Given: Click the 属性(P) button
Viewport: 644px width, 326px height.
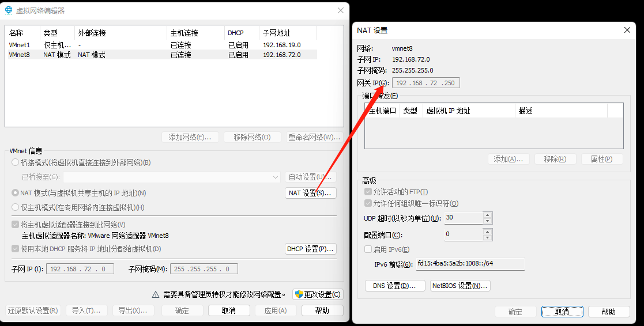Looking at the screenshot, I should (x=602, y=159).
